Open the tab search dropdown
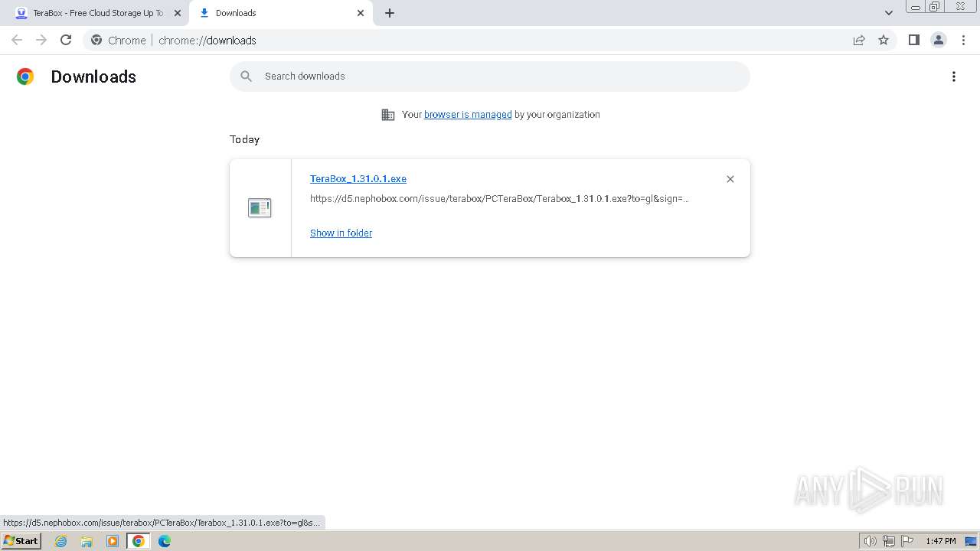Screen dimensions: 980x551 click(x=889, y=13)
